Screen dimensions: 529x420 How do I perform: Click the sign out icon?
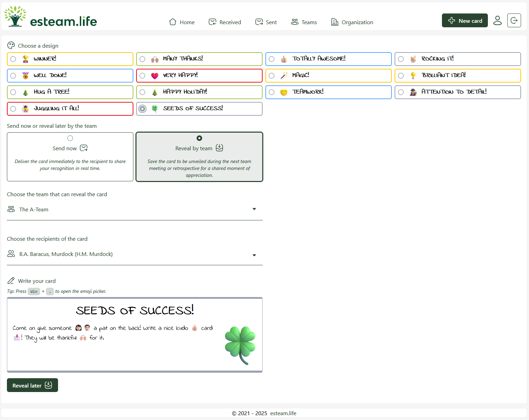click(514, 20)
